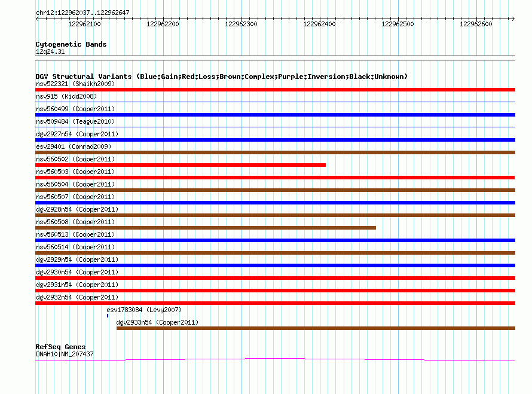Click the dgv2928n54 (Cooper2011) label
Image resolution: width=532 pixels, height=394 pixels.
[77, 209]
